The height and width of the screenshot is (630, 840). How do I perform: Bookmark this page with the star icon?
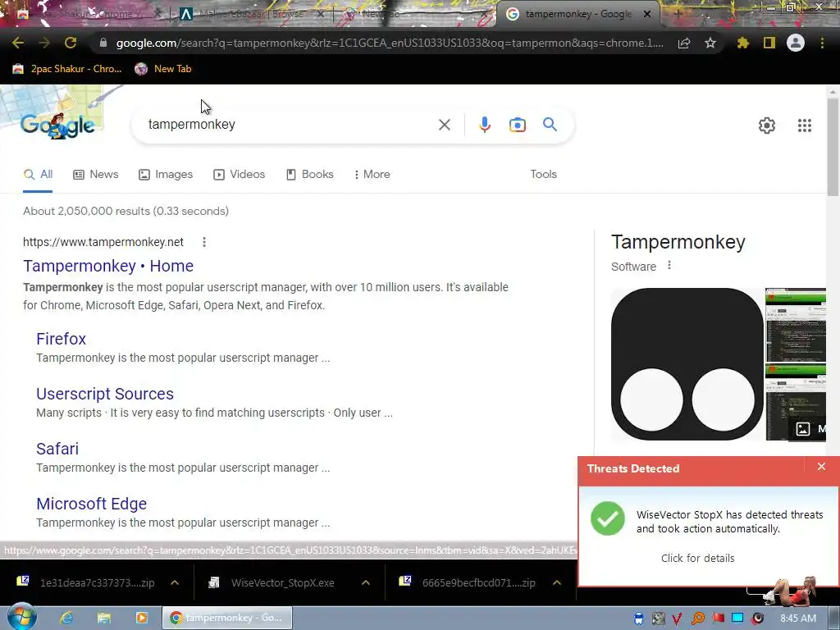click(x=710, y=43)
